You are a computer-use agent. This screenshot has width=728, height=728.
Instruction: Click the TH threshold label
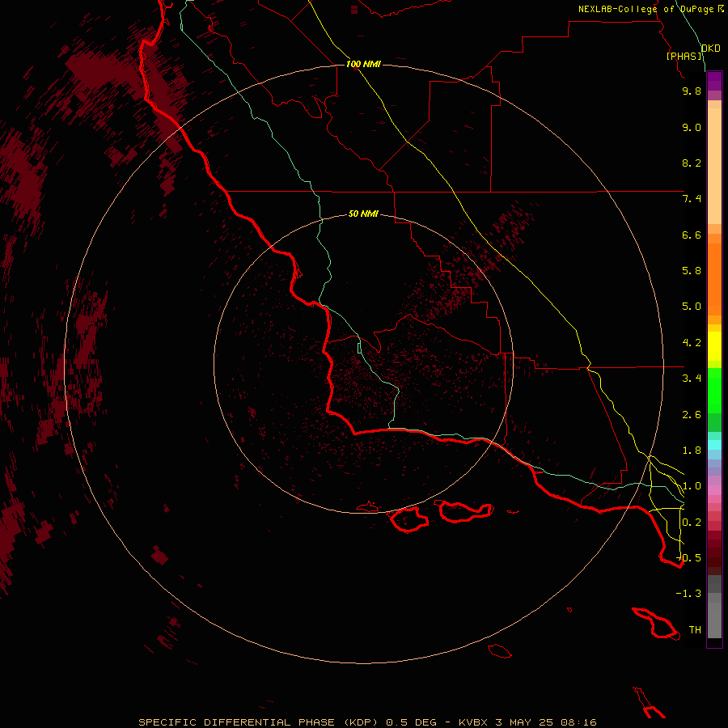[695, 629]
